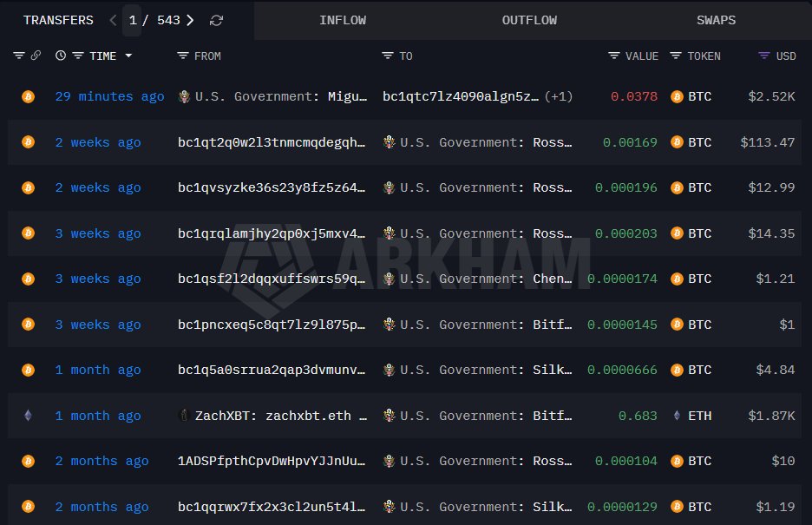Expand the (+1) additional recipients
Screen dimensions: 812x525
(x=559, y=96)
